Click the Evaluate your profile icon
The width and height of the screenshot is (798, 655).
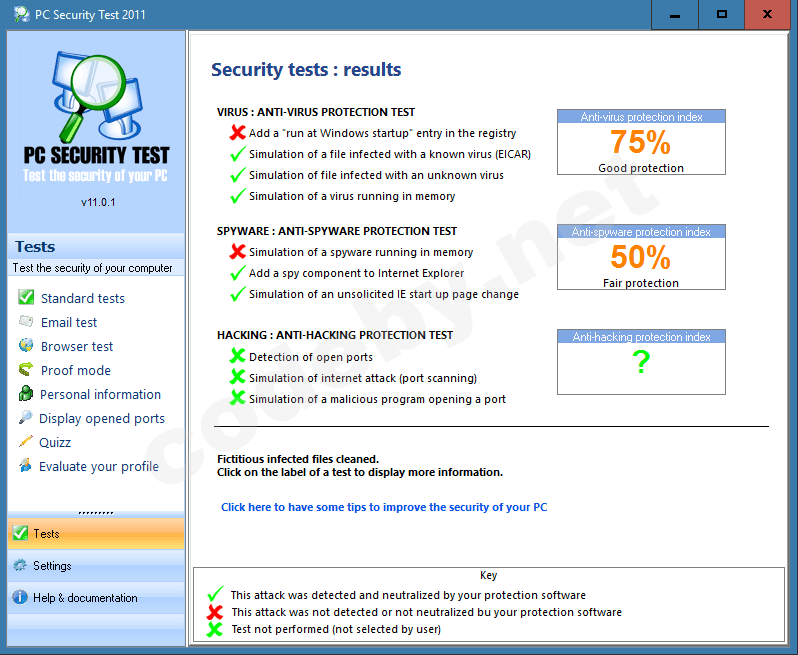tap(25, 465)
